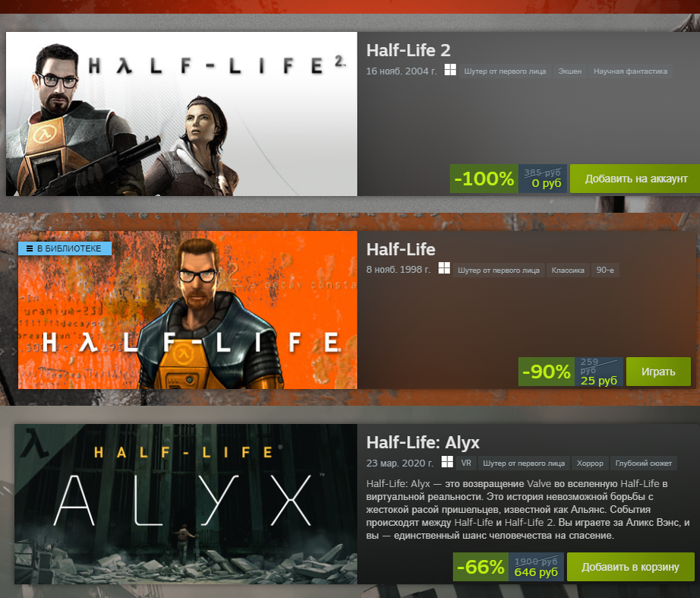Click 'Добавить в корзину' button

[x=630, y=567]
